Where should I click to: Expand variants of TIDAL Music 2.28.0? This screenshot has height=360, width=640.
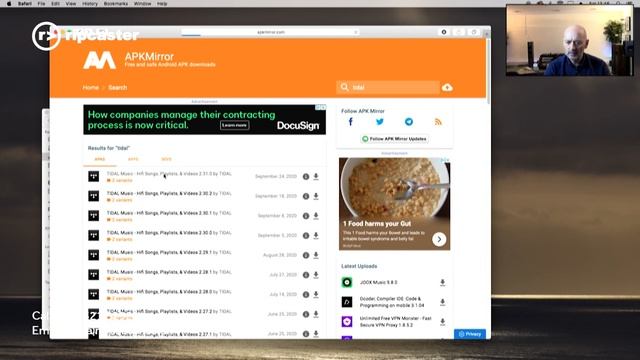click(x=120, y=298)
